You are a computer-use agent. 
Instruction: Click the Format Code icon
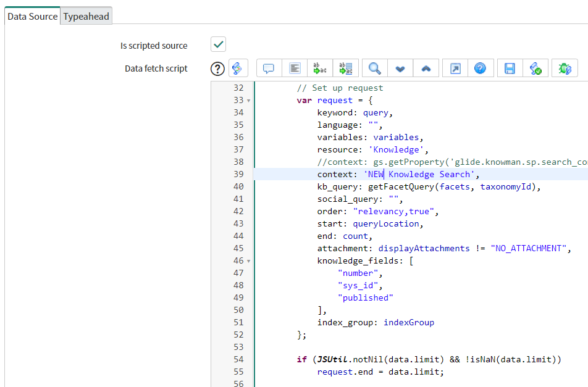[295, 68]
